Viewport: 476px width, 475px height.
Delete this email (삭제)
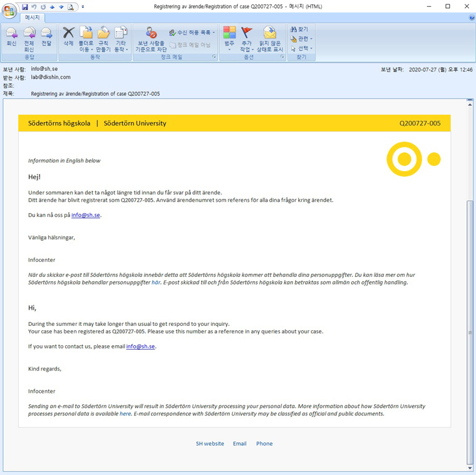coord(68,37)
